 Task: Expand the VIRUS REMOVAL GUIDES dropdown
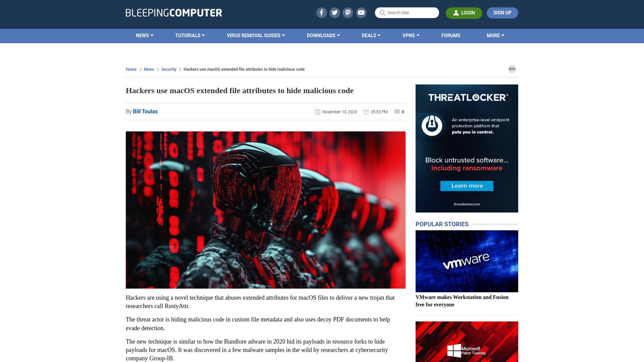point(256,35)
